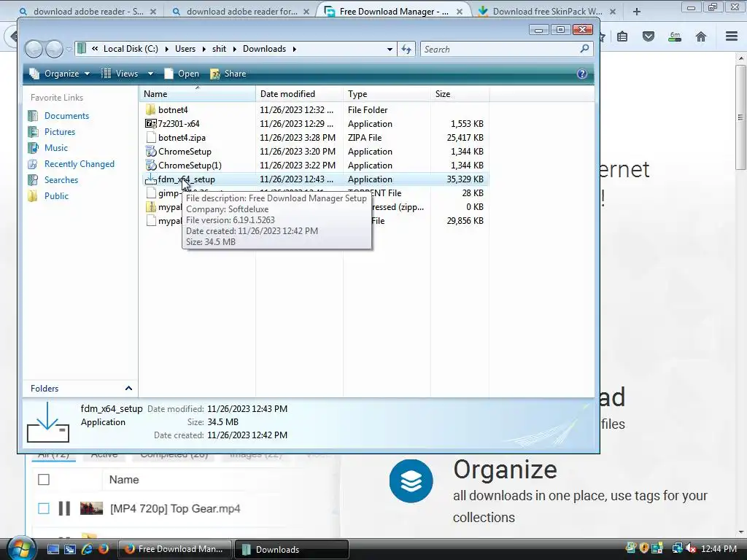Click the 35,329 KB size cell
747x560 pixels.
465,179
